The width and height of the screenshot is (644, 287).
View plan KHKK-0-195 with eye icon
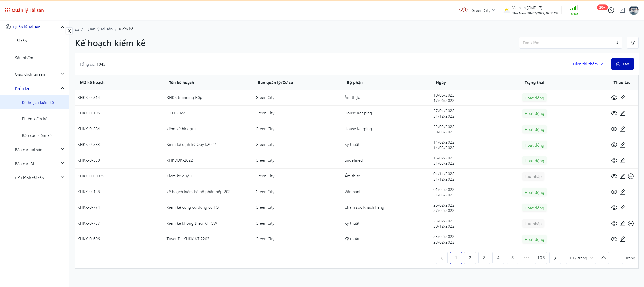pos(614,113)
